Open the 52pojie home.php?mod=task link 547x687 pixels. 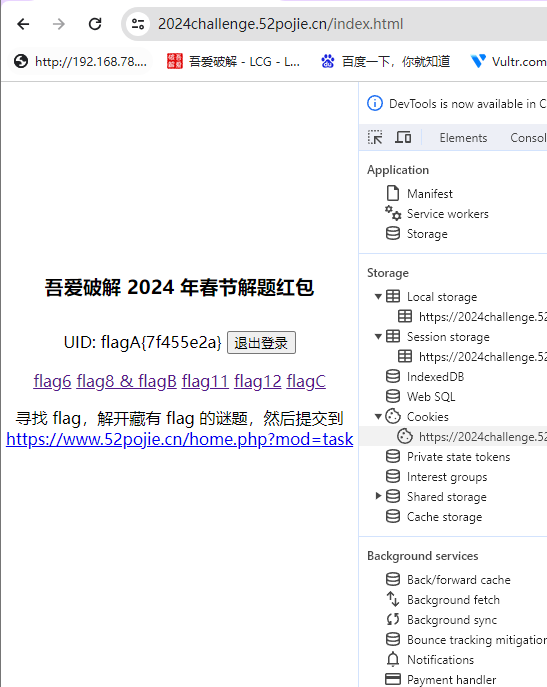[179, 439]
